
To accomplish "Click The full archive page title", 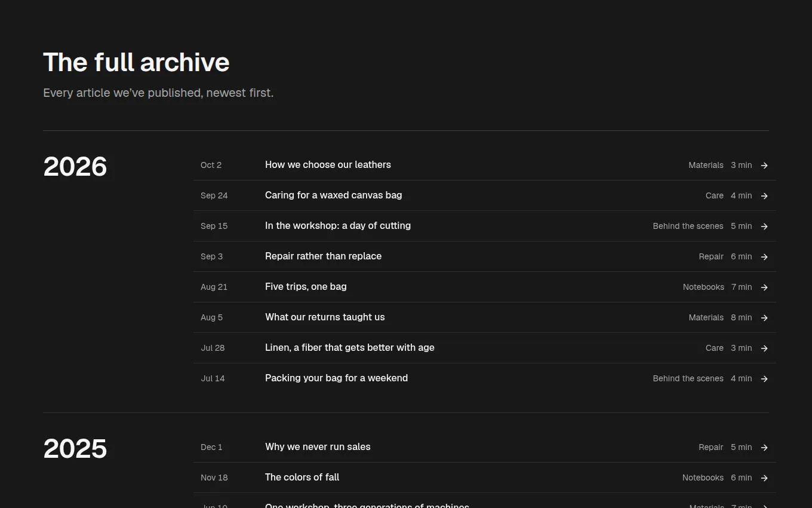I will click(136, 62).
